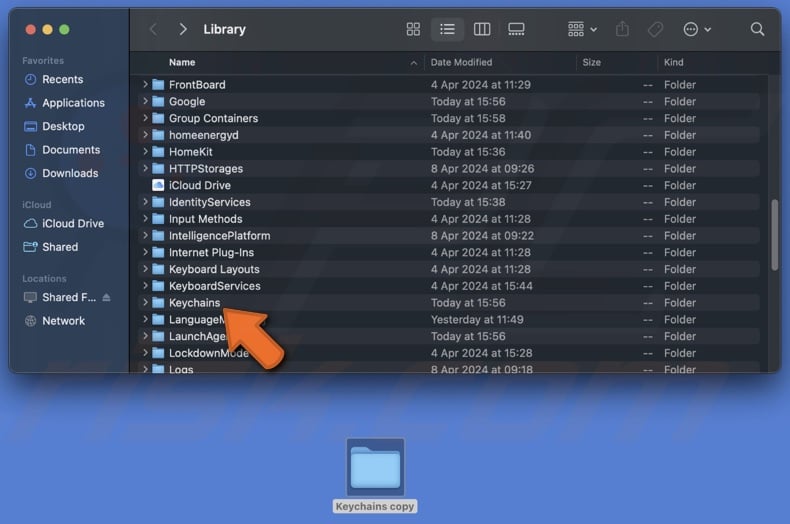The width and height of the screenshot is (790, 524).
Task: Select the HTTPStorages row
Action: (448, 168)
